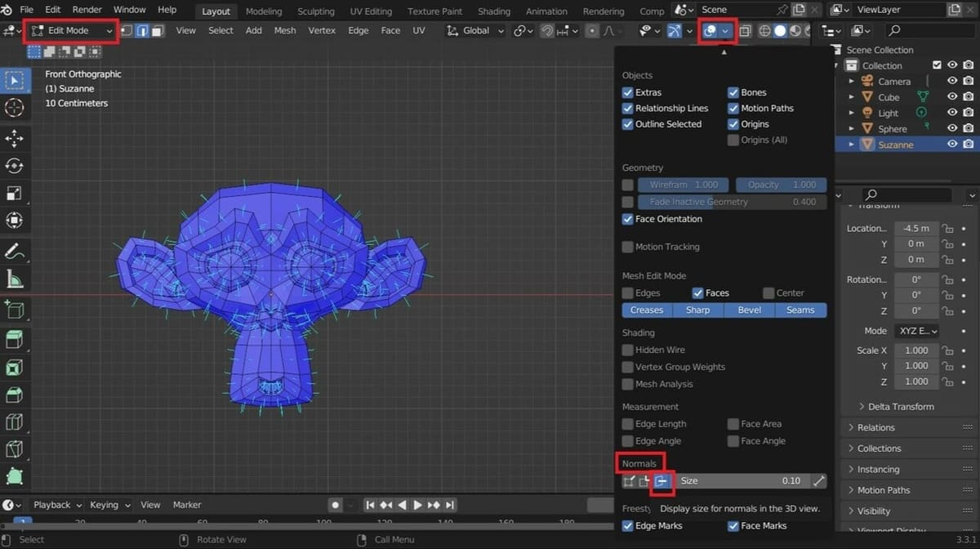Click the Creases overlay button
Viewport: 980px width, 549px height.
[647, 310]
